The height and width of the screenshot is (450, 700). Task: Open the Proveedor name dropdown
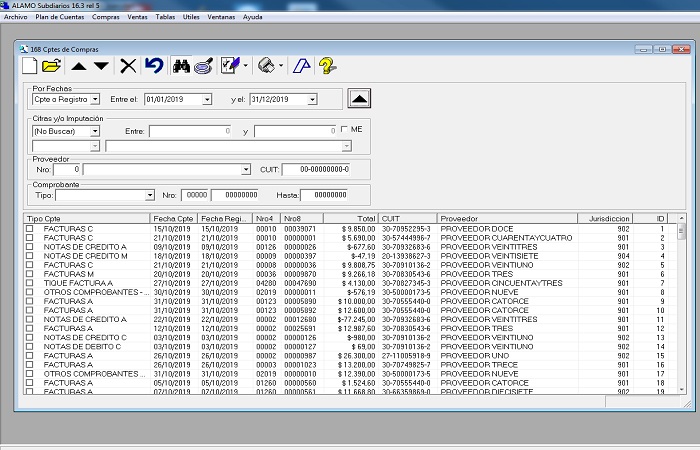[246, 169]
